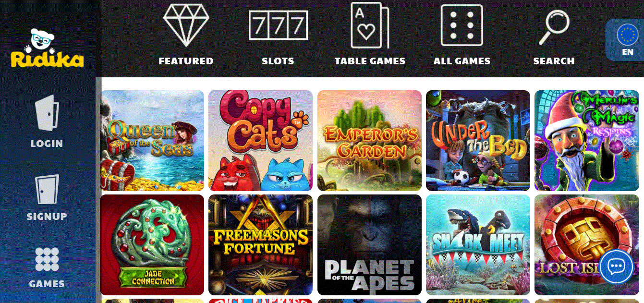The image size is (644, 303).
Task: Click the Login door icon
Action: coord(47,113)
